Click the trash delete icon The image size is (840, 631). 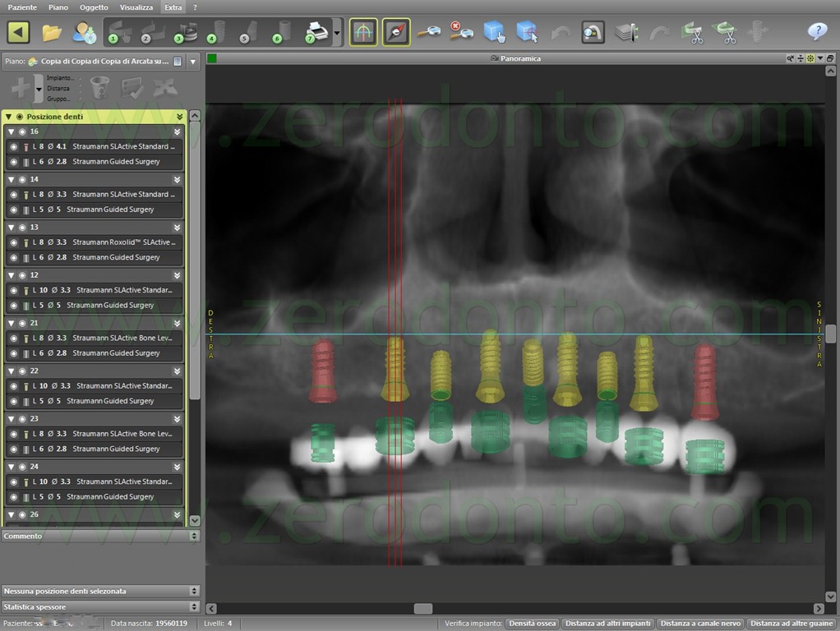click(x=99, y=87)
